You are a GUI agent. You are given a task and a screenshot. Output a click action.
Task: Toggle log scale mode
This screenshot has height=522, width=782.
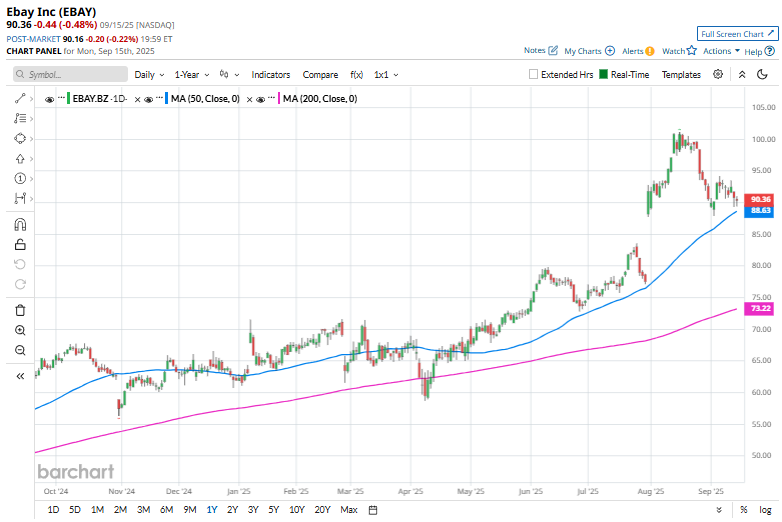[x=765, y=510]
